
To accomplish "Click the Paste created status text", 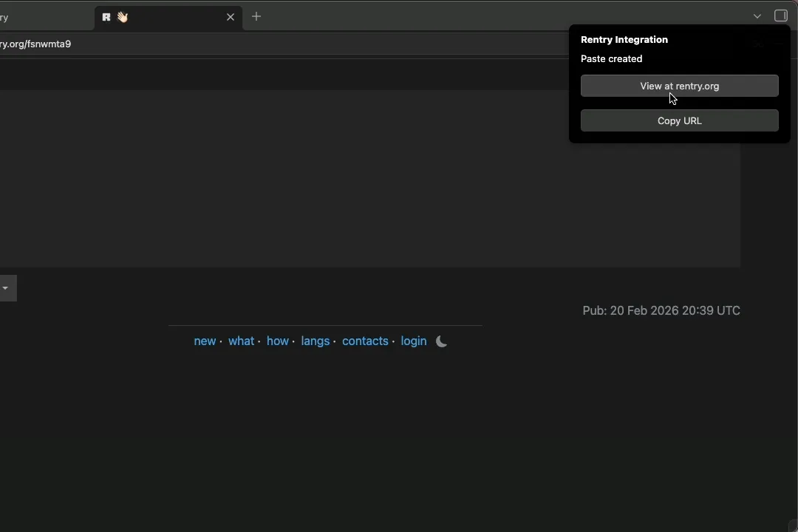I will 611,58.
